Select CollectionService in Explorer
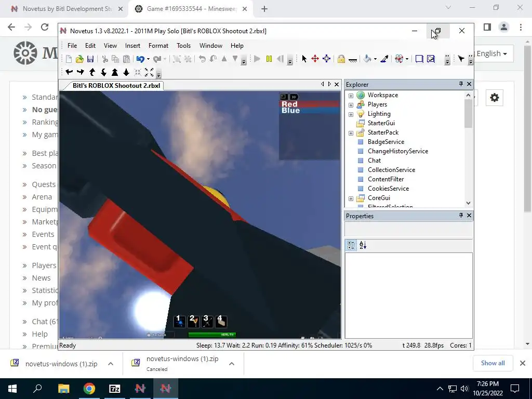 click(x=391, y=170)
